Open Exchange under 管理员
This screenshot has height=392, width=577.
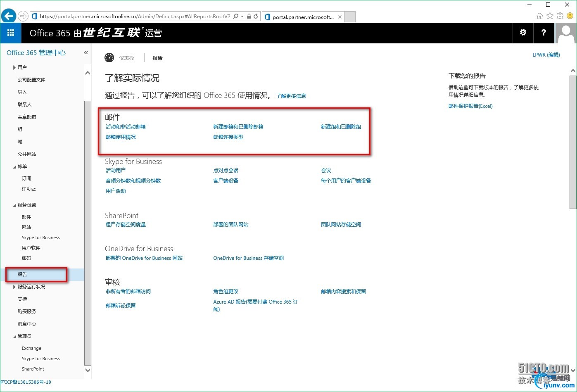coord(31,348)
